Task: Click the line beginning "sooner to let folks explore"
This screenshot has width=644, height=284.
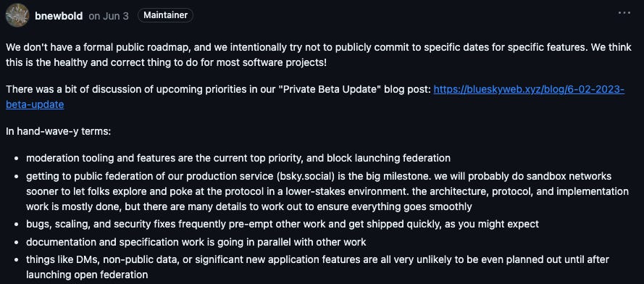Action: point(327,191)
